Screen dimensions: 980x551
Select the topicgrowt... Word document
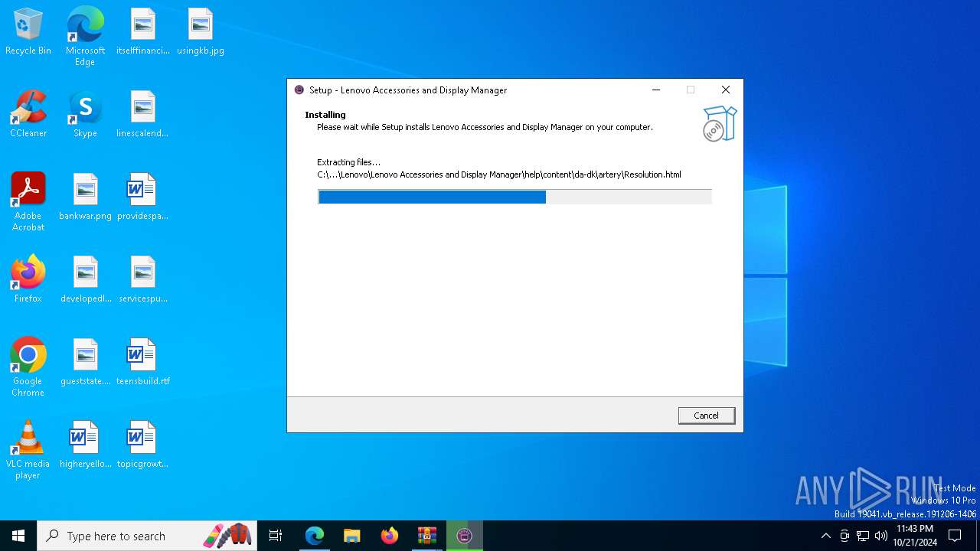point(143,445)
